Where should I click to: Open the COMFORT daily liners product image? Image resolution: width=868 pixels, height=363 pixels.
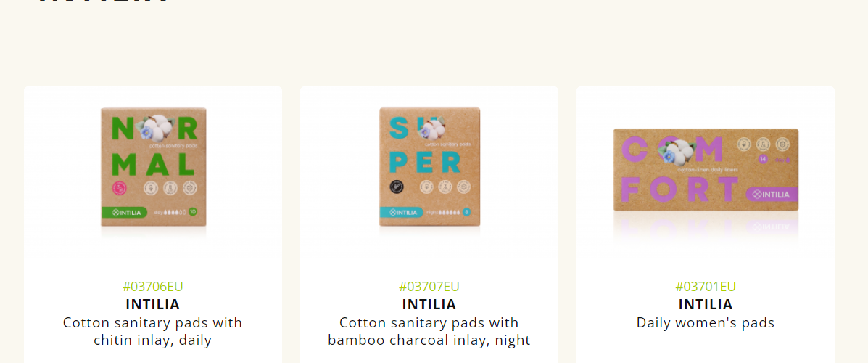(706, 170)
